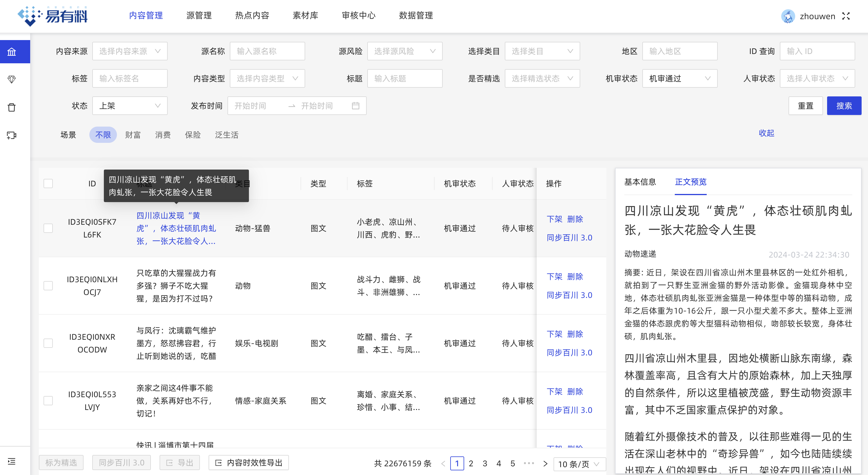Click page 2 pagination number
This screenshot has width=868, height=475.
click(471, 462)
